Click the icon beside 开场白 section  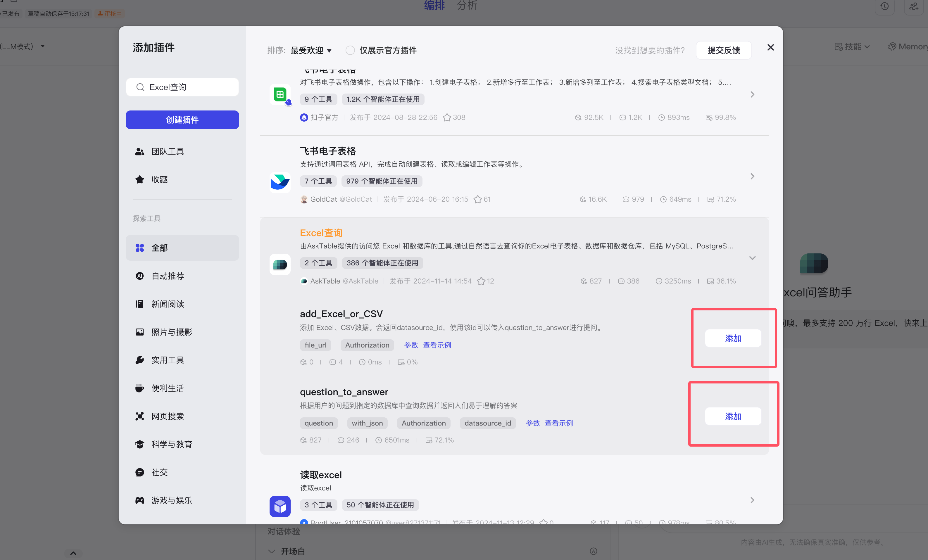594,551
